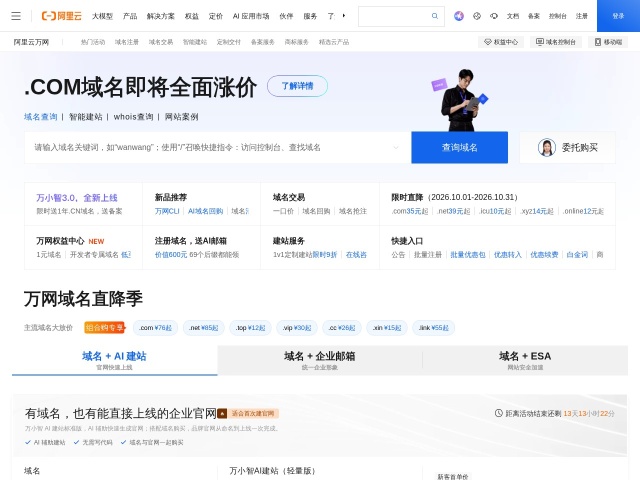This screenshot has width=640, height=480.
Task: Show more top navigation items arrow
Action: [344, 16]
